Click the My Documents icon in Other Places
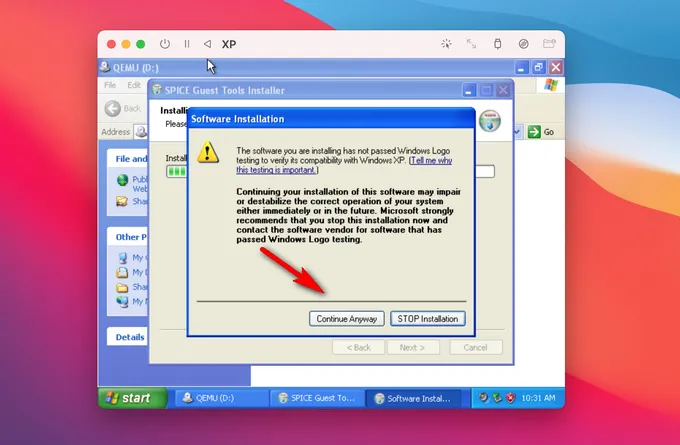 pyautogui.click(x=122, y=272)
